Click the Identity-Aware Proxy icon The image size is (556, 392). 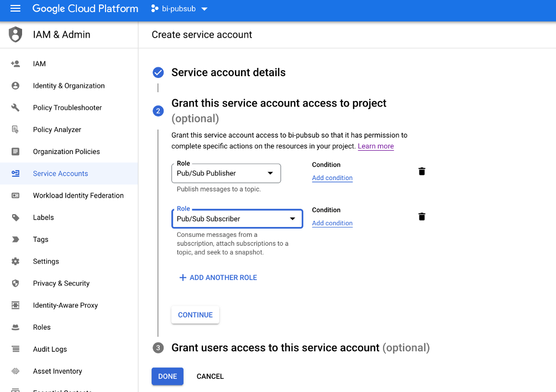15,305
